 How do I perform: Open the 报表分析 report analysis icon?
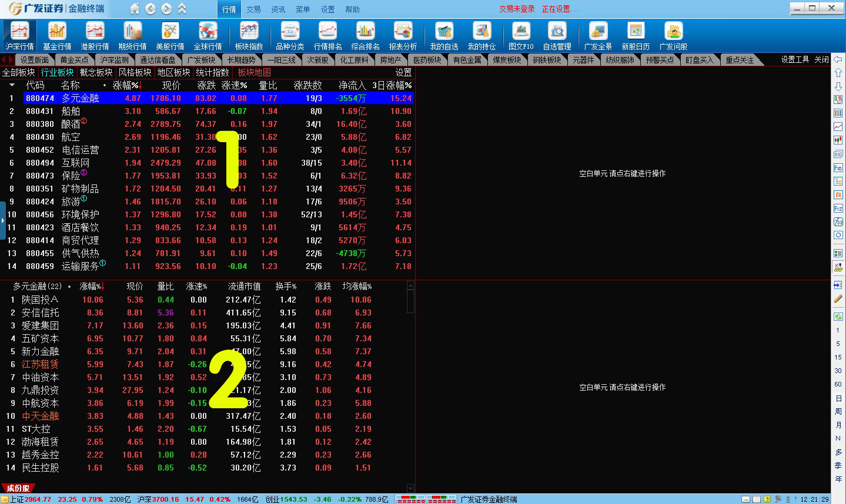click(x=403, y=36)
